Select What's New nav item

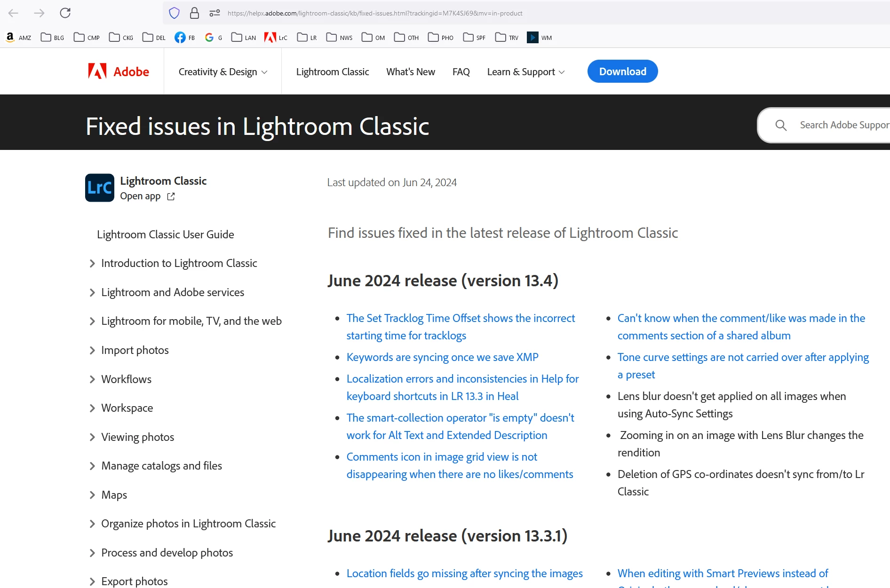[x=411, y=72]
